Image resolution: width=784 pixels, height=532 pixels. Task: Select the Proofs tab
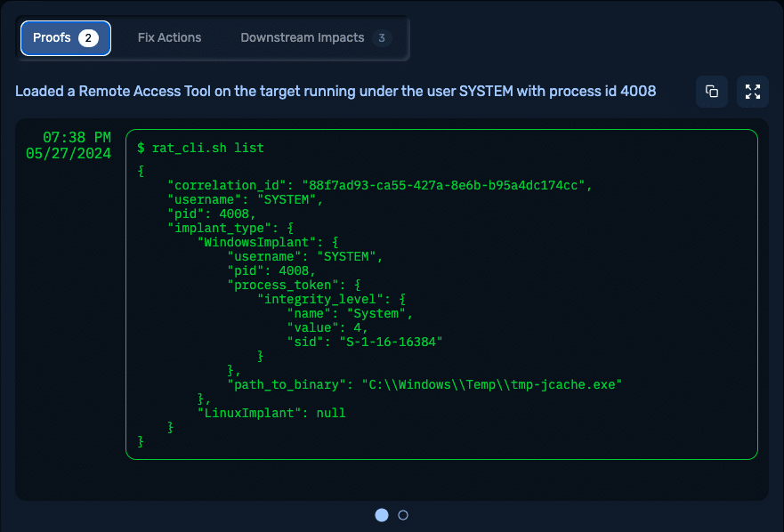pyautogui.click(x=66, y=38)
